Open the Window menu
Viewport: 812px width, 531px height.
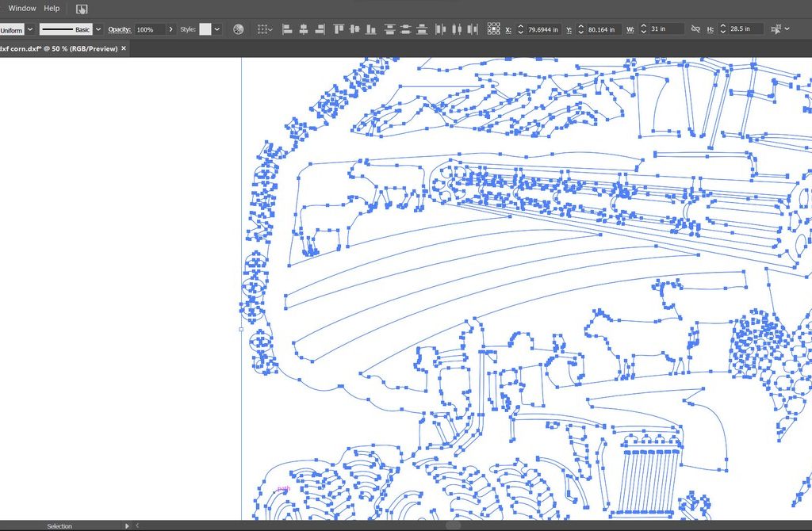point(22,8)
